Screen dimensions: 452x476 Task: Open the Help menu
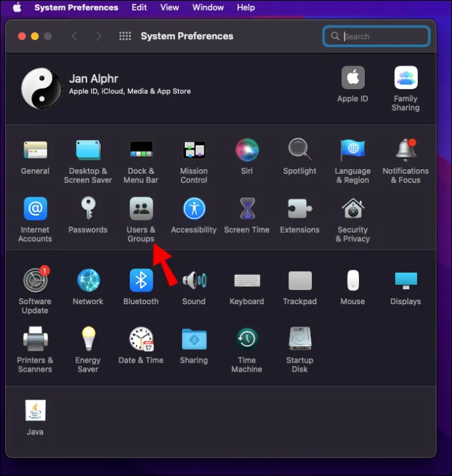point(246,8)
